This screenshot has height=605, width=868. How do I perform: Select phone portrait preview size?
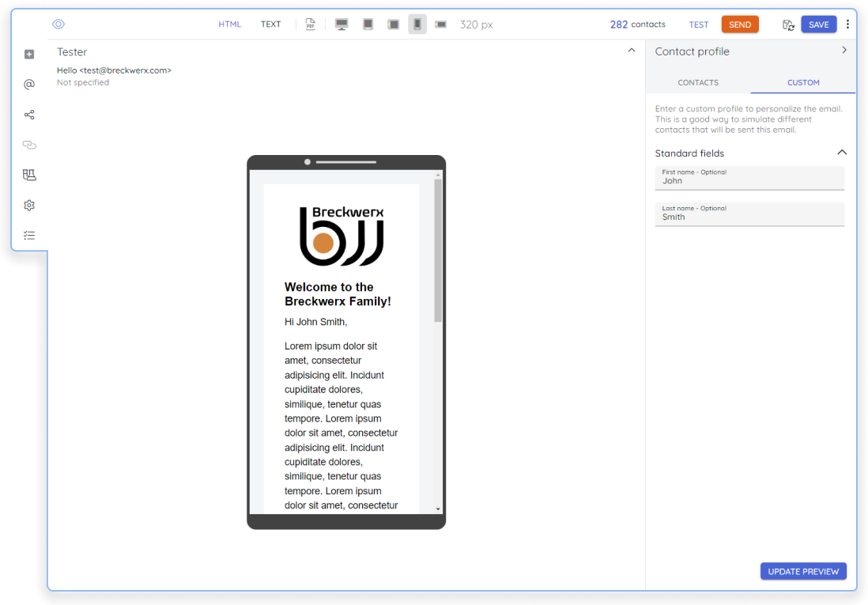tap(417, 25)
